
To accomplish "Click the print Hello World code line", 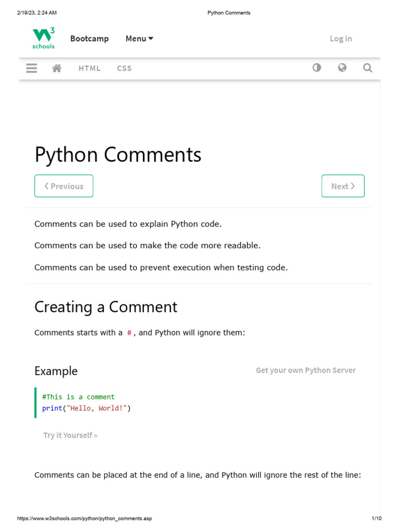I will click(86, 408).
